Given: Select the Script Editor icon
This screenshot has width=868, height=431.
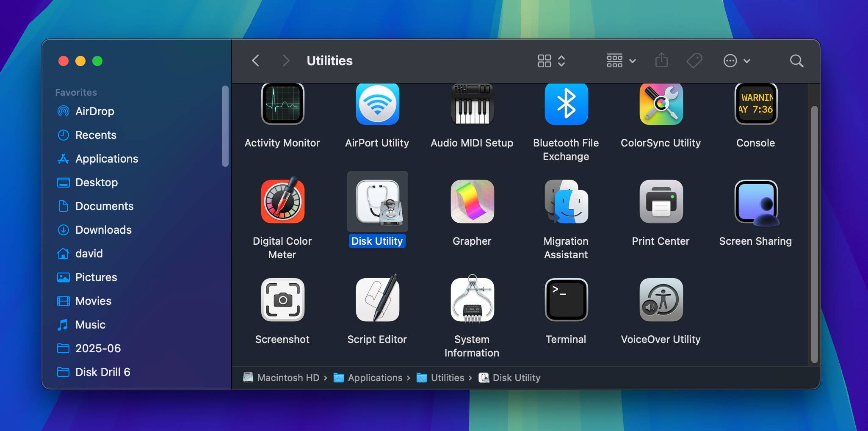Looking at the screenshot, I should click(x=377, y=300).
